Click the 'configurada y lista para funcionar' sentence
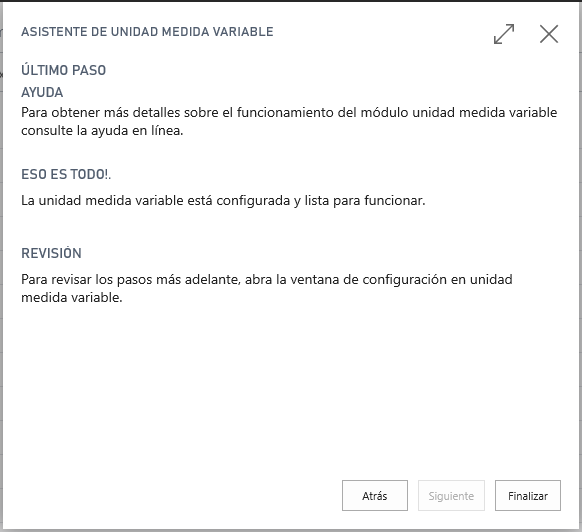This screenshot has width=582, height=532. click(x=321, y=200)
